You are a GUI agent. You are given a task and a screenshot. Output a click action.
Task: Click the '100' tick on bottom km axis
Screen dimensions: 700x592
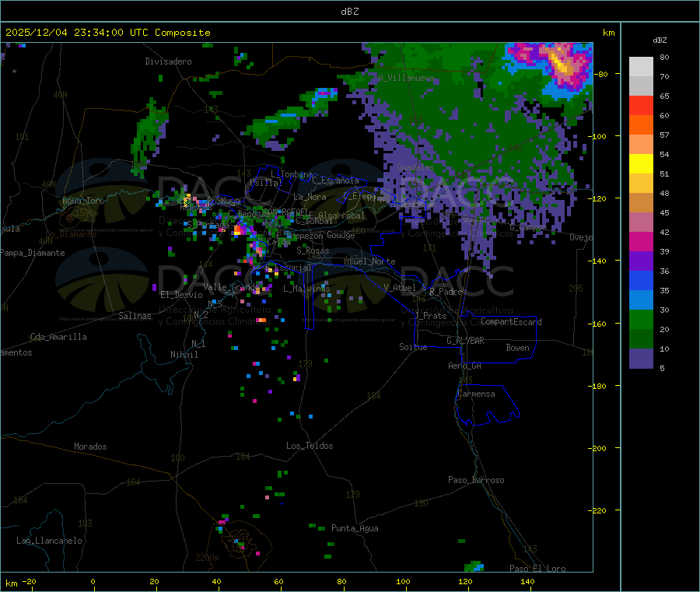(403, 581)
